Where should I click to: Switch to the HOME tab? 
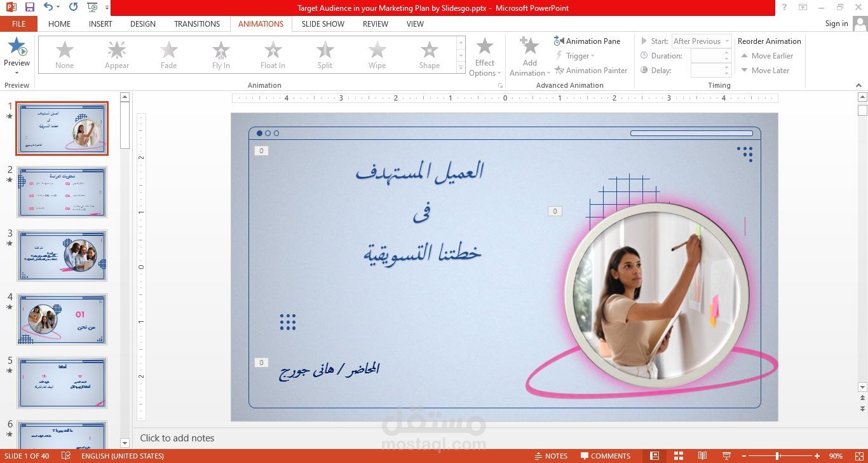(x=60, y=24)
